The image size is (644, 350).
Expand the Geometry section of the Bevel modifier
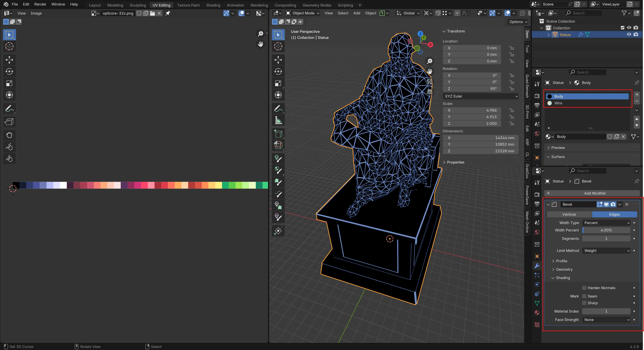pyautogui.click(x=562, y=269)
